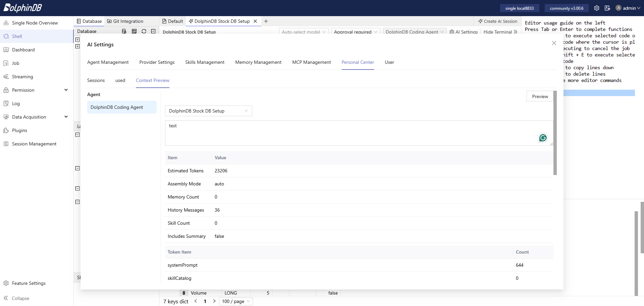The image size is (644, 306).
Task: Click Hide Terminal
Action: (x=500, y=32)
